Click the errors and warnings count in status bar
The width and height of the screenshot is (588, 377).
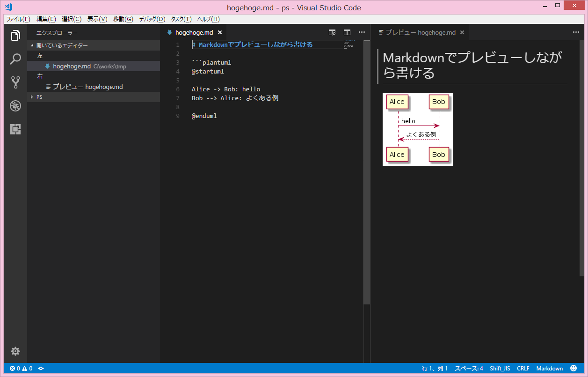tap(21, 369)
